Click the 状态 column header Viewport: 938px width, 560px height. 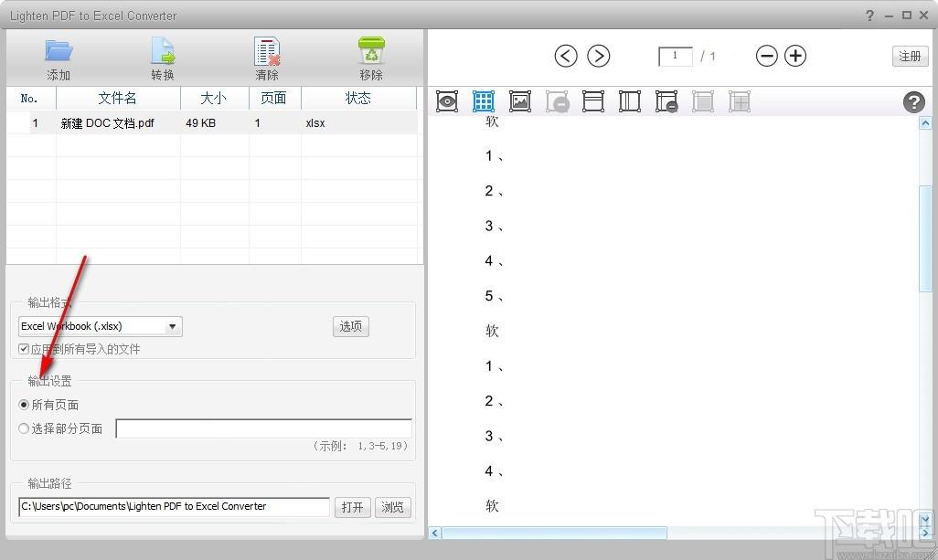(358, 98)
